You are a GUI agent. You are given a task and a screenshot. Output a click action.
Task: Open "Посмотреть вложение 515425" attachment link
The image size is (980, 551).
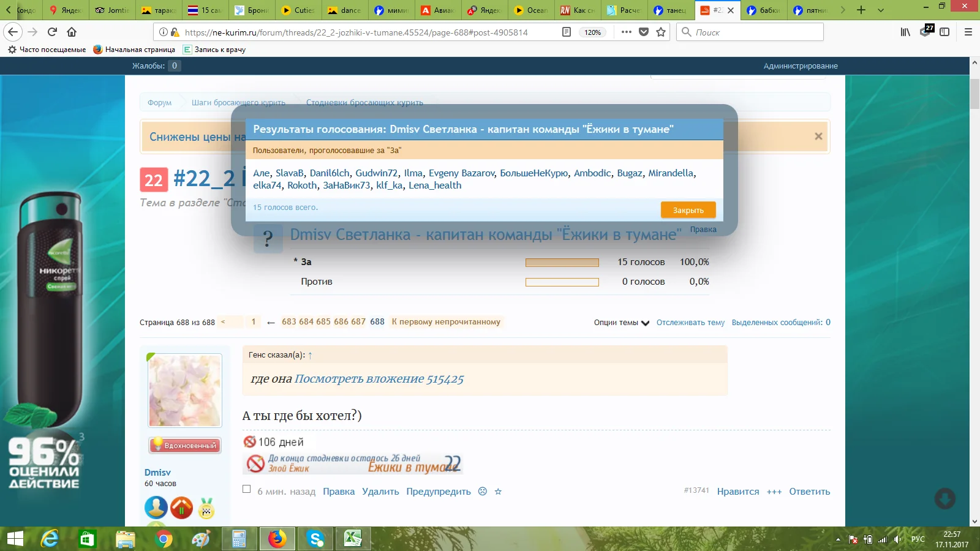[379, 379]
